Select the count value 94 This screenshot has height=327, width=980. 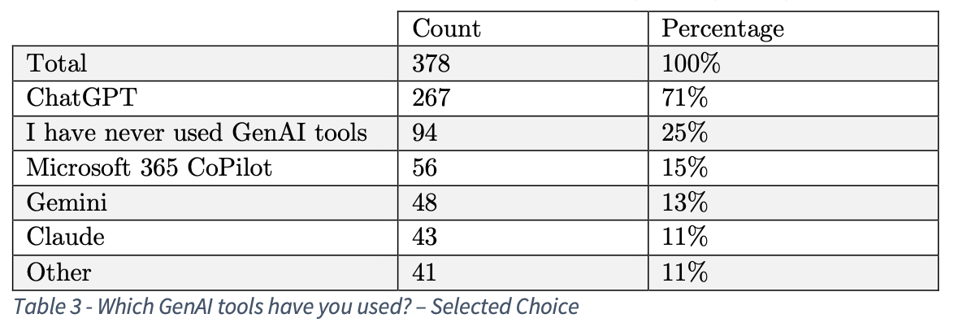point(425,133)
